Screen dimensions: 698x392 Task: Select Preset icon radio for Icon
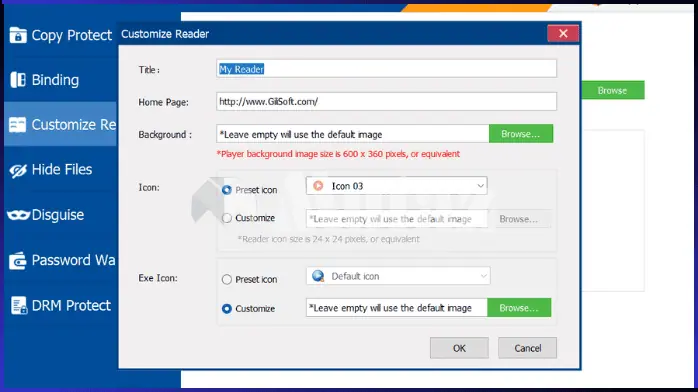click(x=227, y=190)
